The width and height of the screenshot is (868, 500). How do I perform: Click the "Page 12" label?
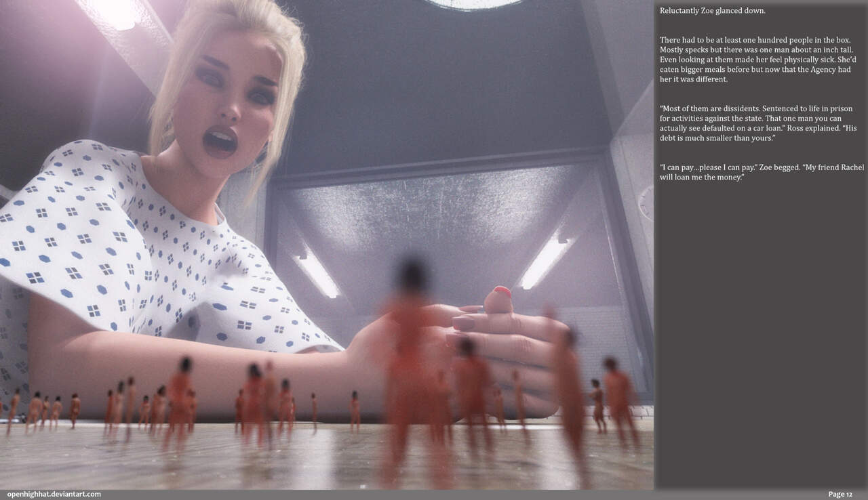[x=840, y=495]
